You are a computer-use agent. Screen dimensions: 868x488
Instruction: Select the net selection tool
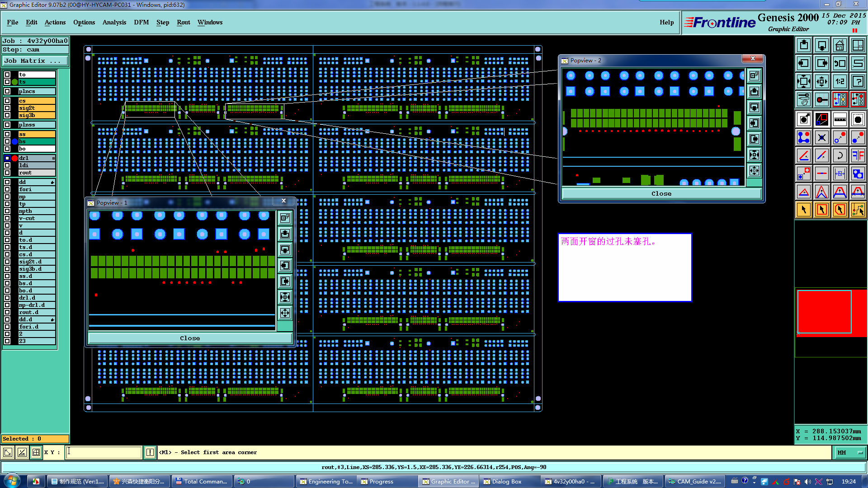pyautogui.click(x=858, y=210)
